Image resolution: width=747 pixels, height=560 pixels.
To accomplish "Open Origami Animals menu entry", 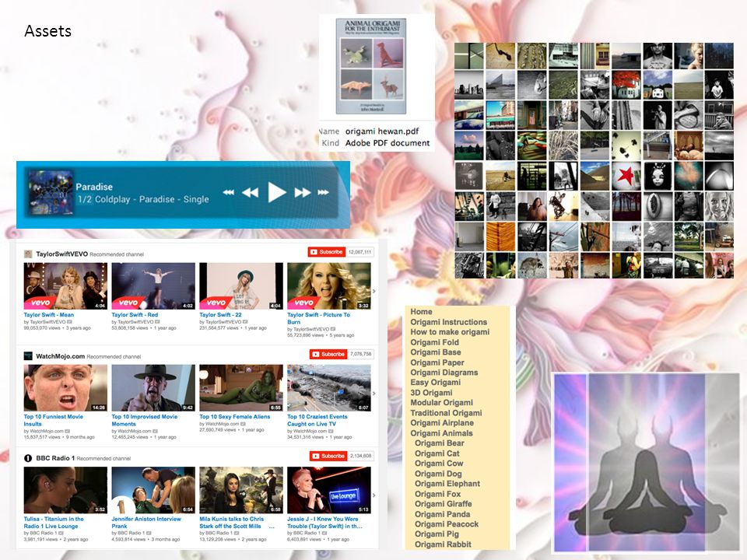I will (442, 433).
